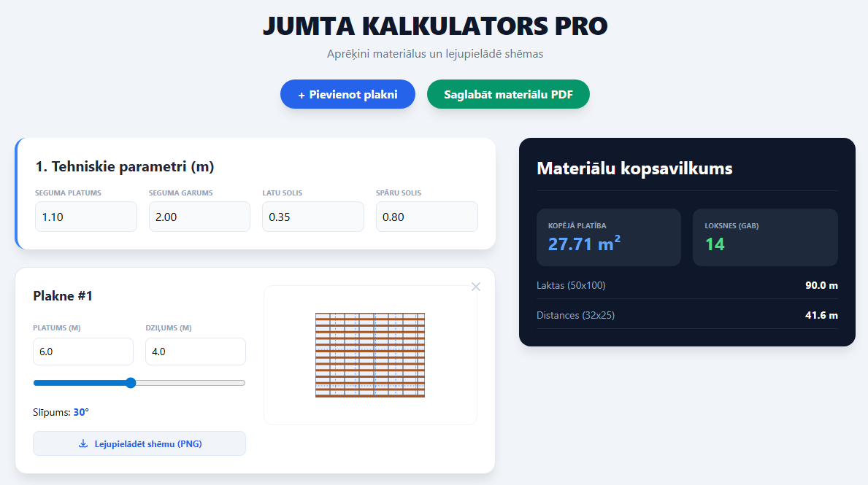
Task: Click the Dziļums (M) input of Plakne #1
Action: pos(195,352)
